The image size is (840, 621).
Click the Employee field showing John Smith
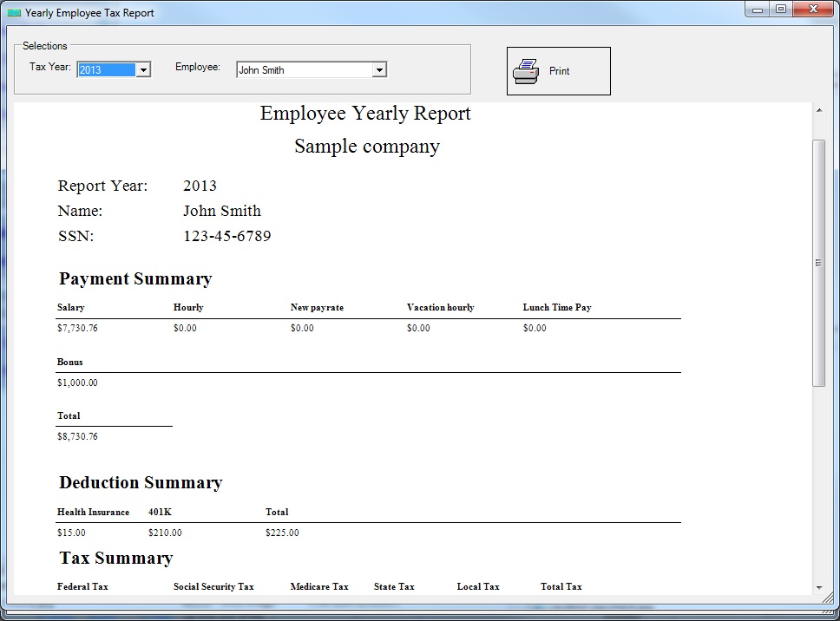tap(304, 70)
